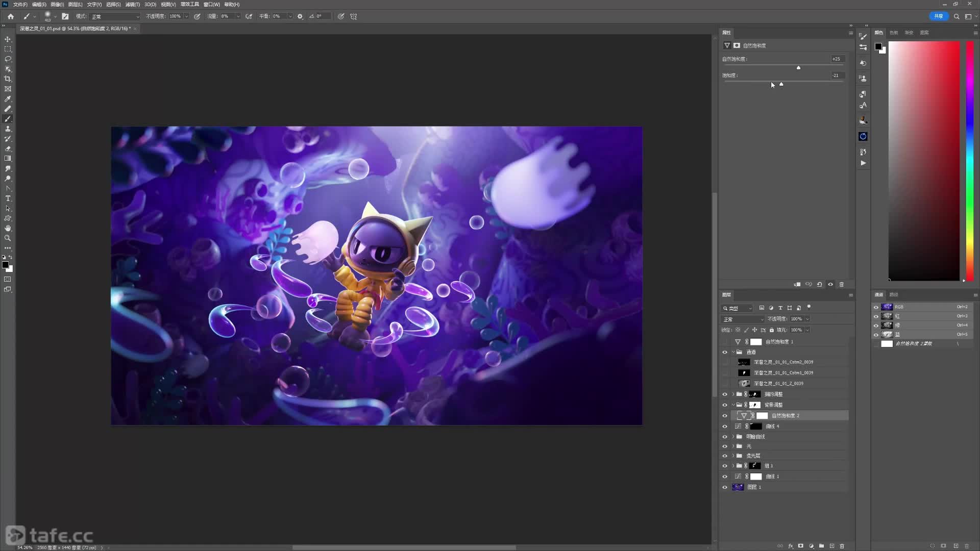Adjust the 饱和度 slider handle
The height and width of the screenshot is (551, 980).
[781, 84]
